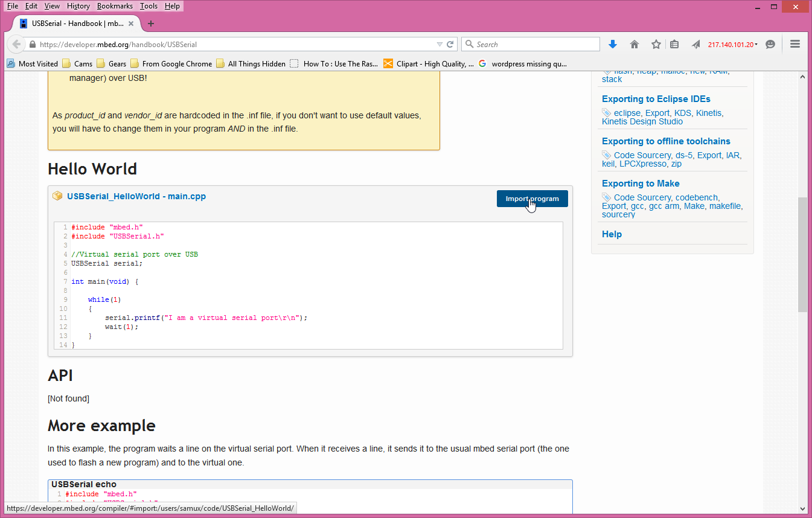Click the "[Not found]" text under API
The width and height of the screenshot is (812, 518).
click(68, 398)
